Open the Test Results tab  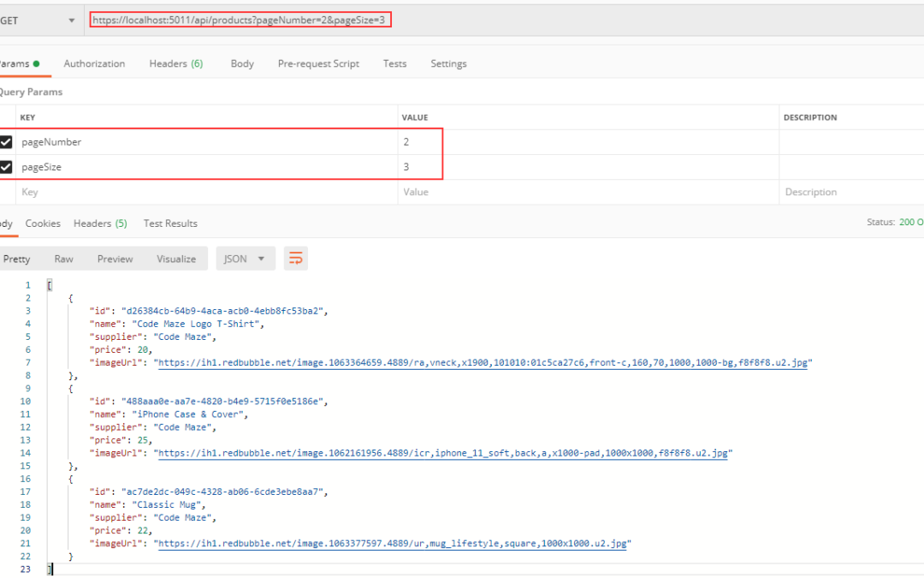(170, 223)
